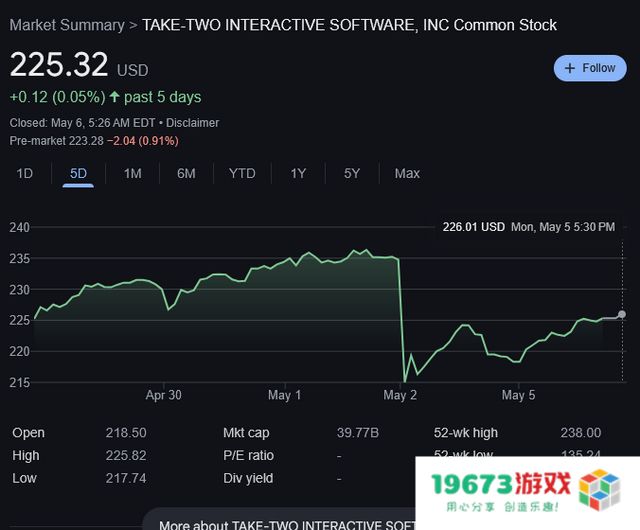Click the P/E ratio label
The height and width of the screenshot is (530, 640).
click(x=249, y=455)
